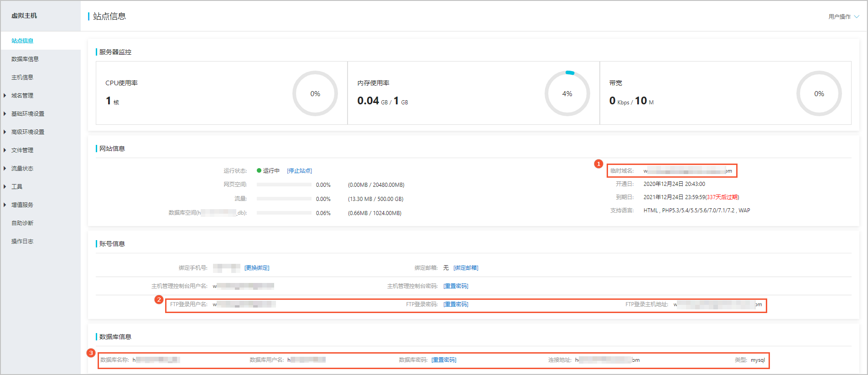Open the 站点信息 sidebar item
This screenshot has height=375, width=868.
click(x=22, y=41)
